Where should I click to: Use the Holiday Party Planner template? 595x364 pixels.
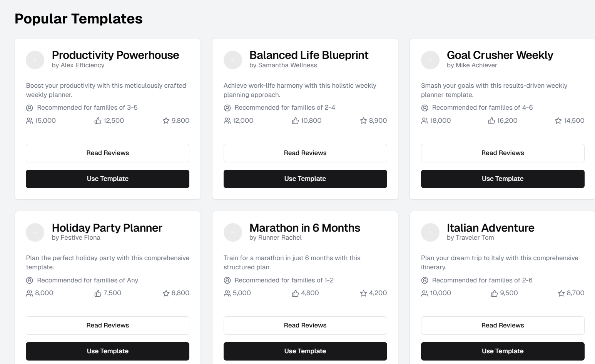[107, 351]
